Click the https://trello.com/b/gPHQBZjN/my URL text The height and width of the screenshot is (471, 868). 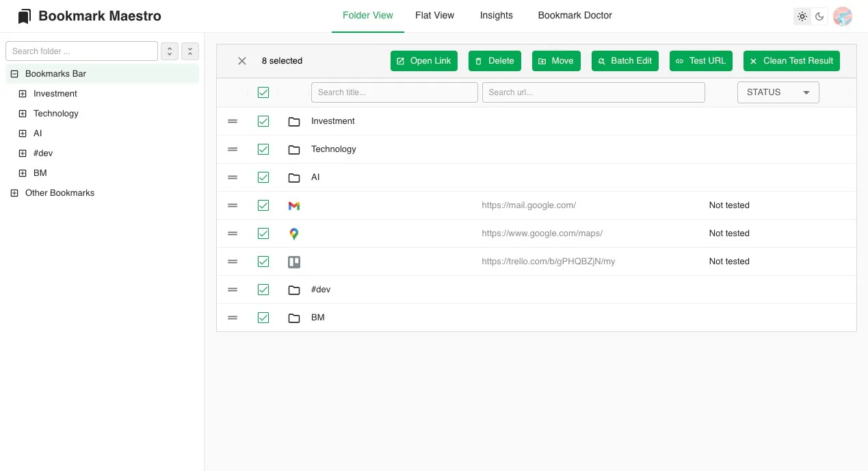click(549, 262)
